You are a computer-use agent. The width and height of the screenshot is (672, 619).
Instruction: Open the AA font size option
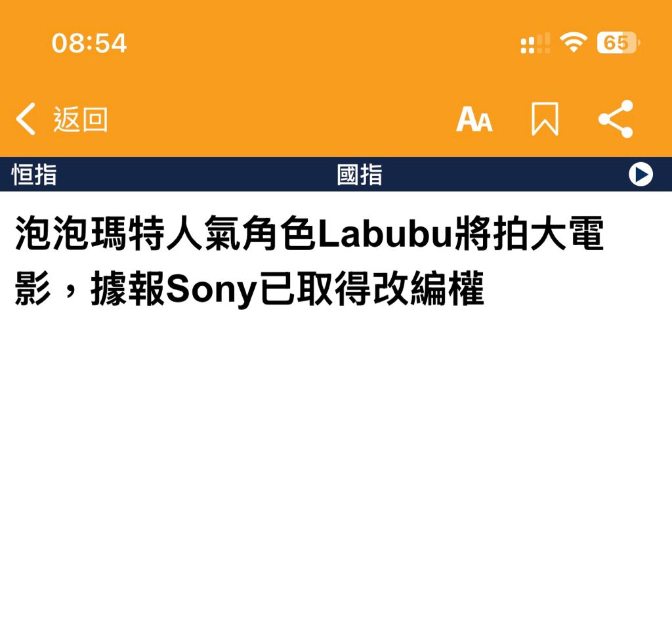pos(474,119)
